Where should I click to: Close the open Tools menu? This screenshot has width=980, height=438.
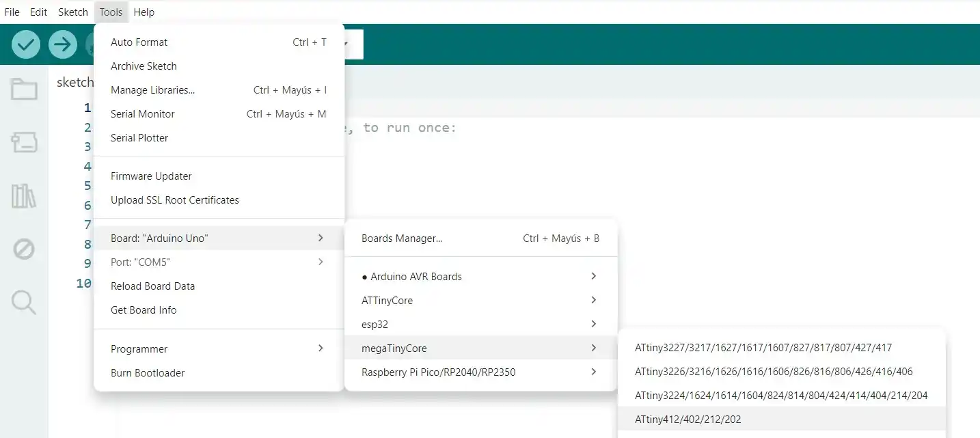click(111, 12)
